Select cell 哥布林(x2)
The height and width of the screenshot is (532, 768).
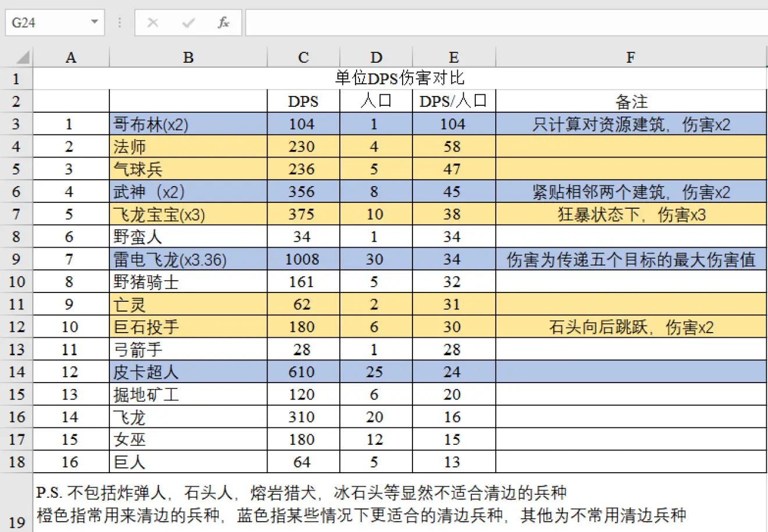tap(188, 124)
